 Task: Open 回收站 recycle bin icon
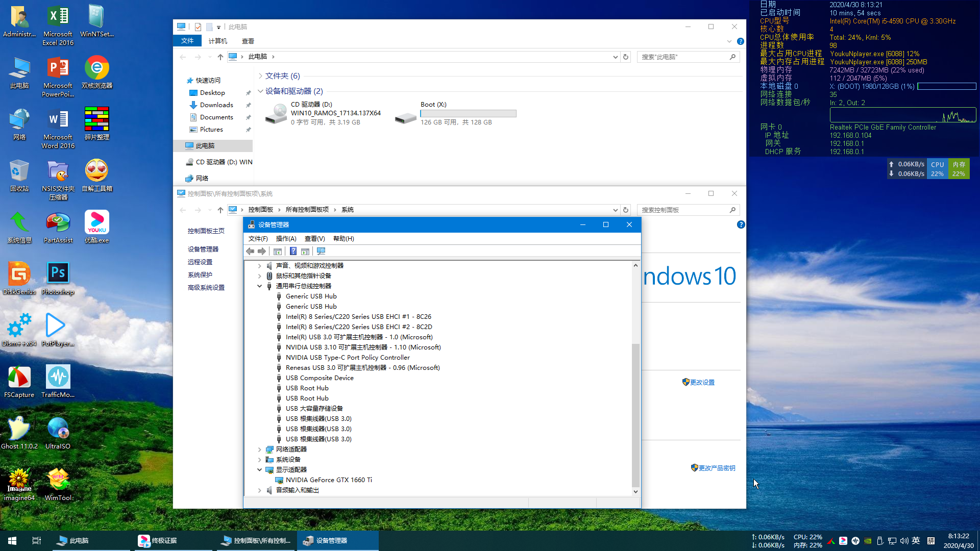19,176
